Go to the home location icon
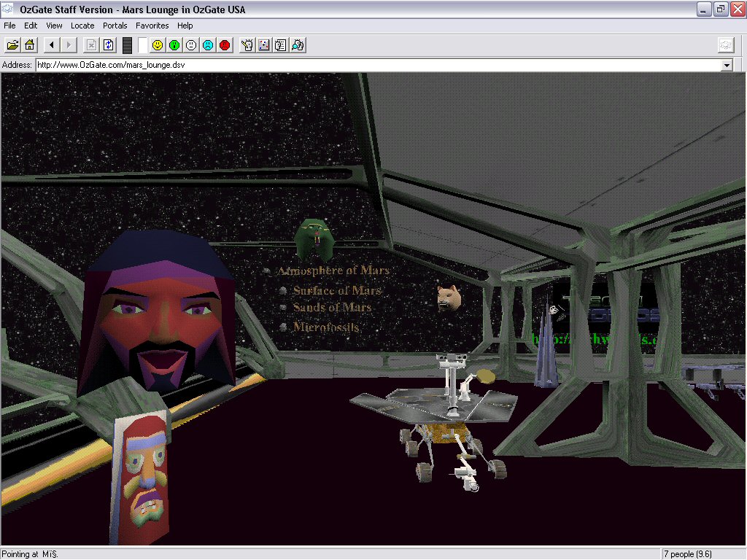The image size is (747, 560). [30, 45]
